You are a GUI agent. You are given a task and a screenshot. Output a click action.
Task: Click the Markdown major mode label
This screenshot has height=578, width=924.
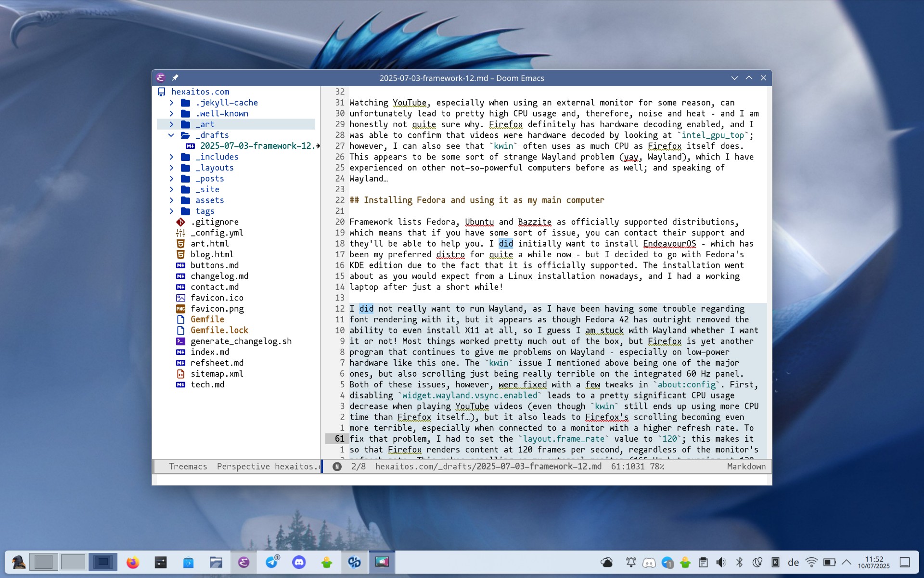[x=746, y=466]
